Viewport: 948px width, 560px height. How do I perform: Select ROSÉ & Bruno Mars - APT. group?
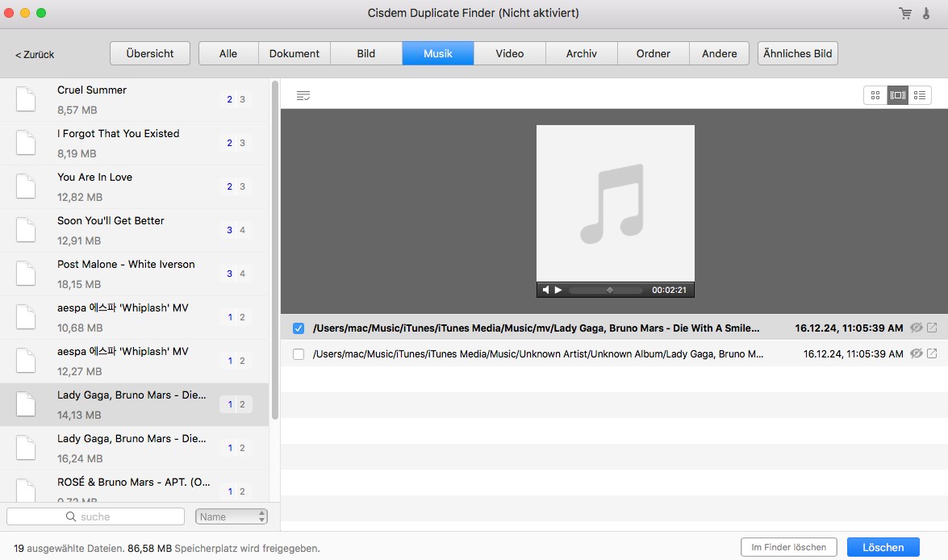(x=134, y=487)
